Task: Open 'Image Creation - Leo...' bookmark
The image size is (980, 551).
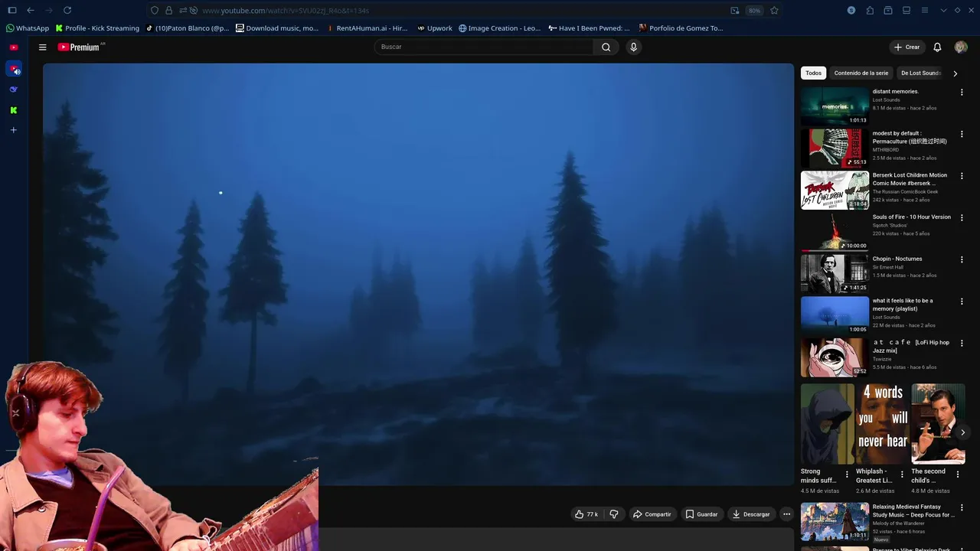Action: pos(499,28)
